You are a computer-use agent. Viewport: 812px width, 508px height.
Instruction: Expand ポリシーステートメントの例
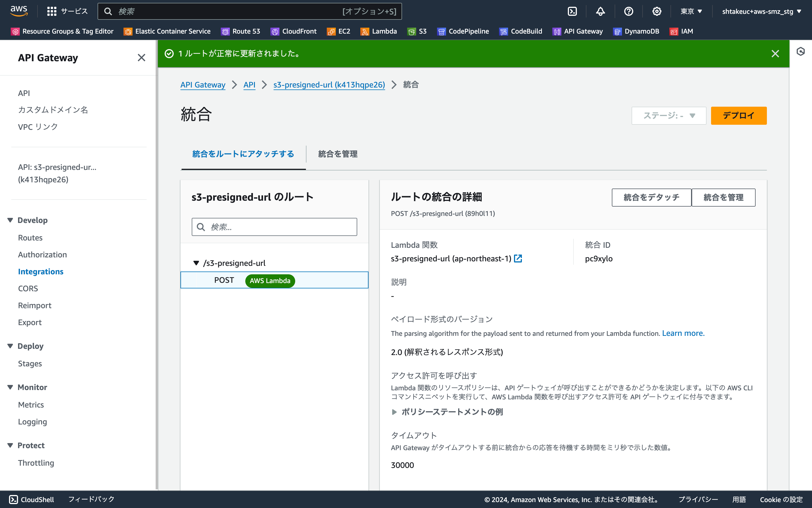pyautogui.click(x=447, y=411)
